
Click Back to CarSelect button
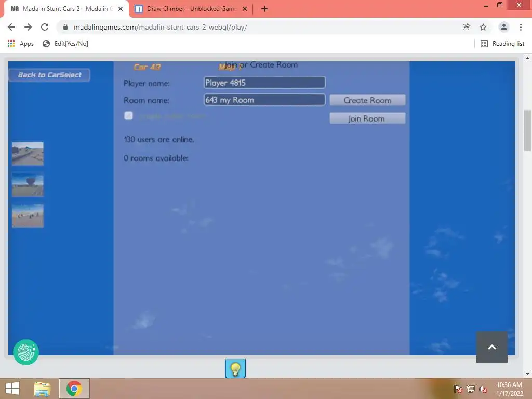pyautogui.click(x=49, y=75)
